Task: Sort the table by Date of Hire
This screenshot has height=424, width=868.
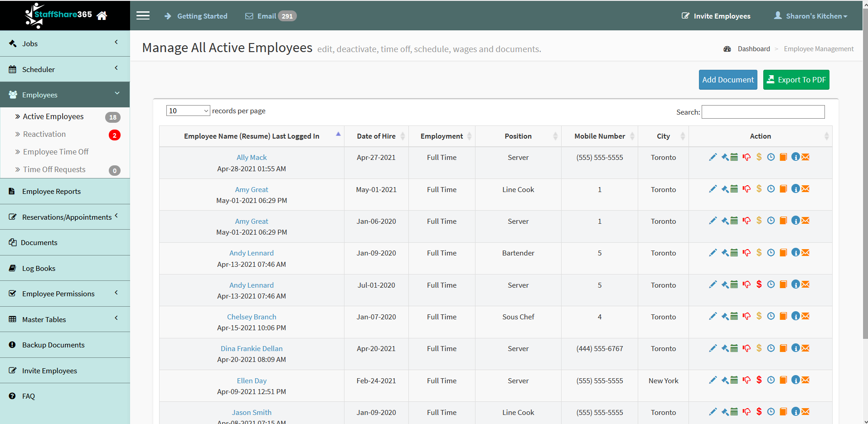Action: 376,136
